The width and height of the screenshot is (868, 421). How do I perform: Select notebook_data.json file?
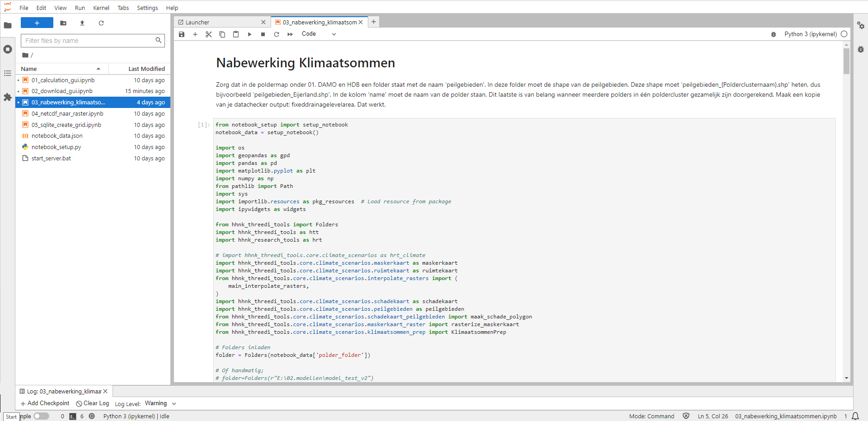click(93, 136)
